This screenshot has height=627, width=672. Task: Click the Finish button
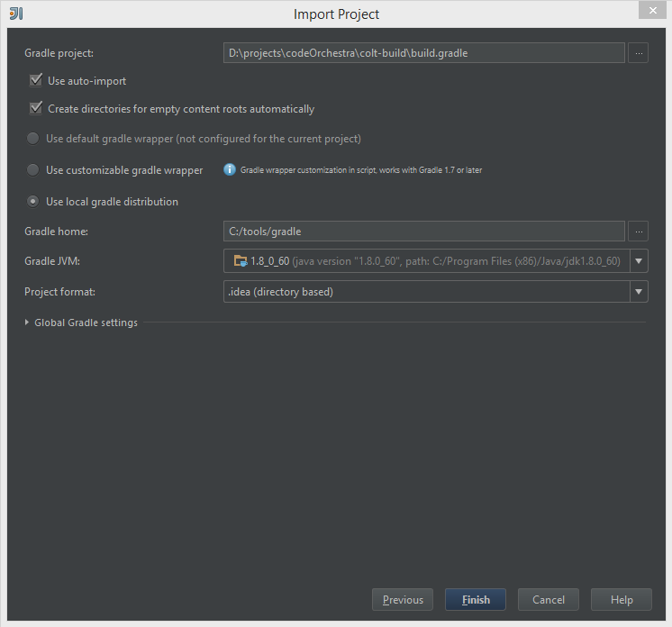pos(476,600)
